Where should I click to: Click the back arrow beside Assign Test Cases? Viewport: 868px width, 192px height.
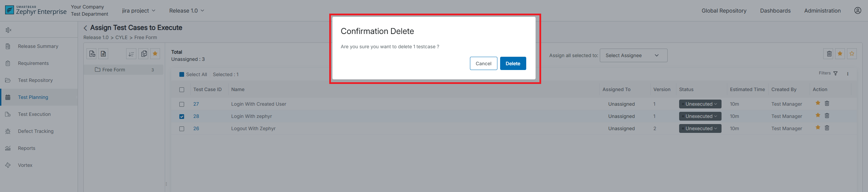click(85, 28)
